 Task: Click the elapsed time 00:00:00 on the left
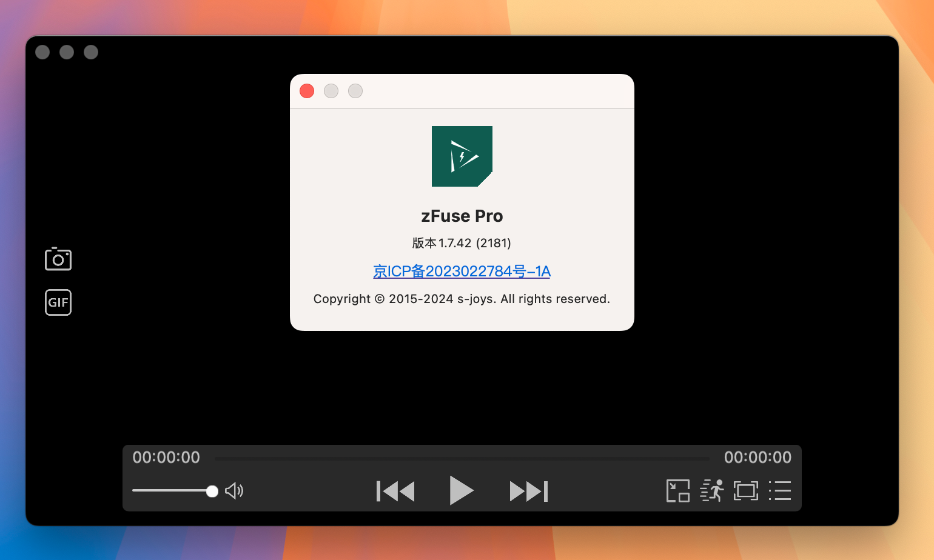166,458
